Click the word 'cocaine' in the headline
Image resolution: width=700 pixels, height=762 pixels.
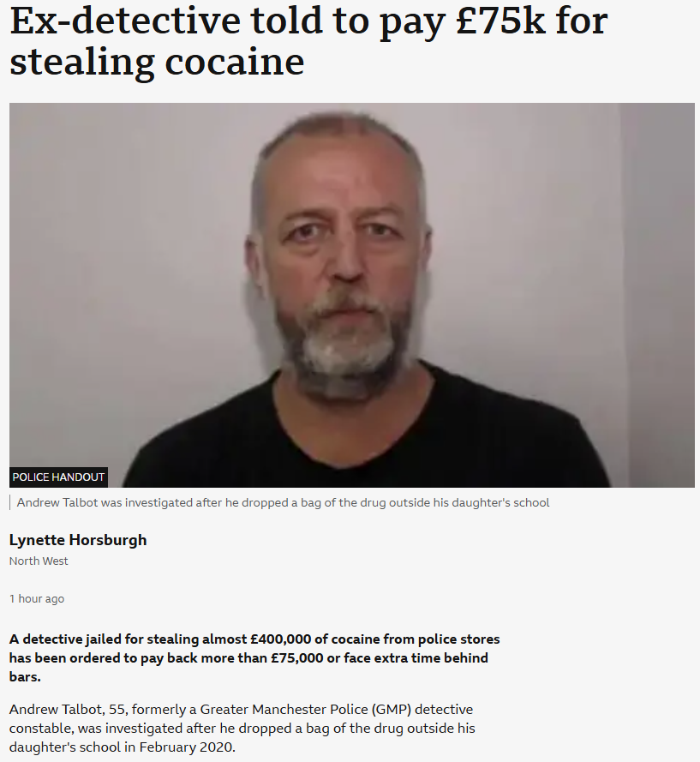pos(235,63)
